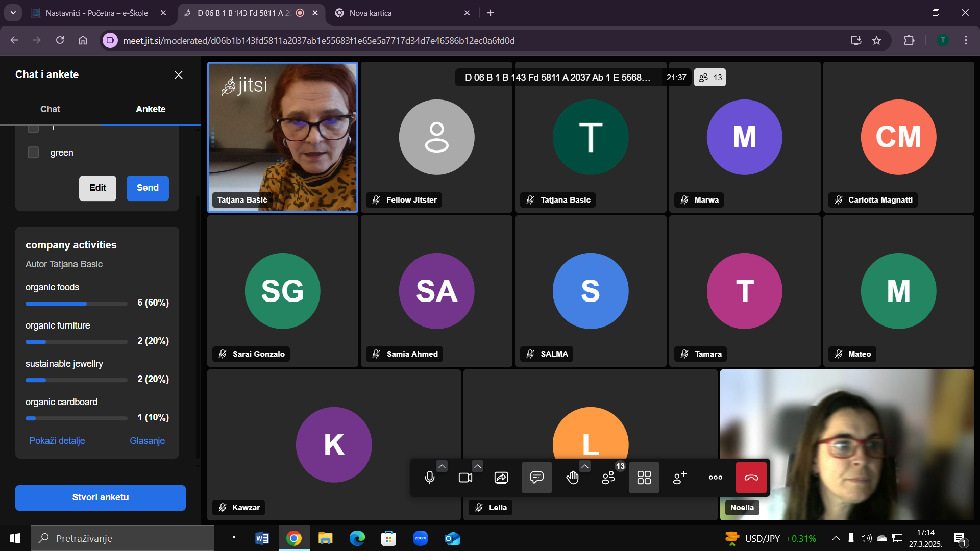This screenshot has height=551, width=980.
Task: Open Word from the taskbar
Action: pyautogui.click(x=262, y=538)
